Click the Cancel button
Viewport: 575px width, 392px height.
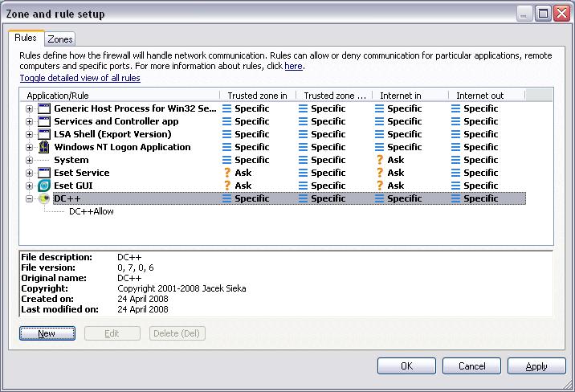pyautogui.click(x=471, y=366)
